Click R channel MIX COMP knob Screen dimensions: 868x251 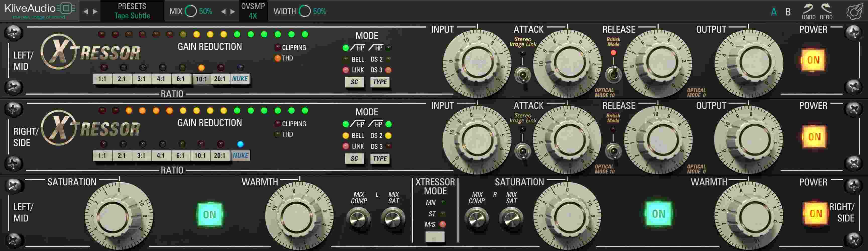point(476,219)
